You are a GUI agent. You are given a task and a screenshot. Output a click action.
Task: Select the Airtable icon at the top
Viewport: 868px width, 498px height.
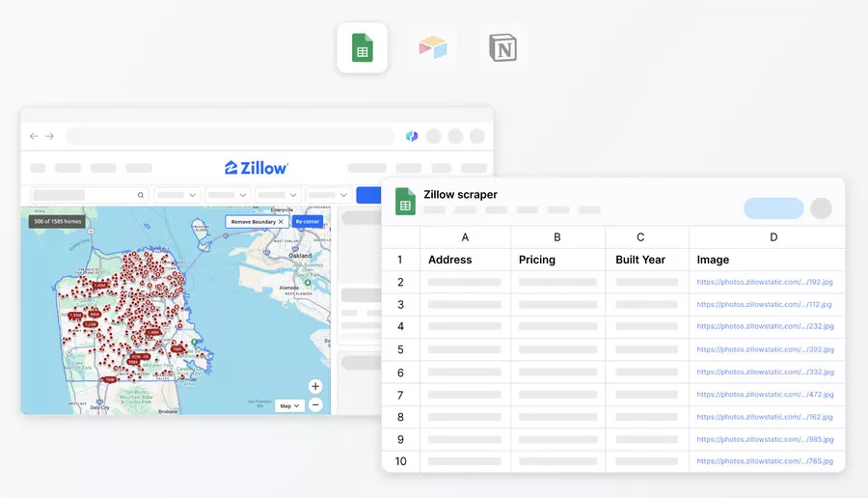coord(433,47)
